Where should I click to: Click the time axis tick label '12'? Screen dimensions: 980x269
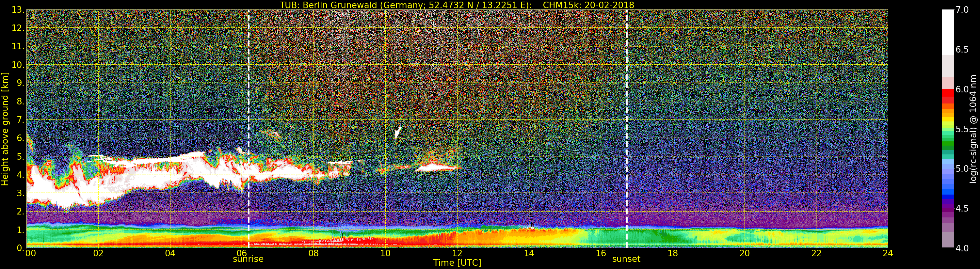tap(457, 253)
